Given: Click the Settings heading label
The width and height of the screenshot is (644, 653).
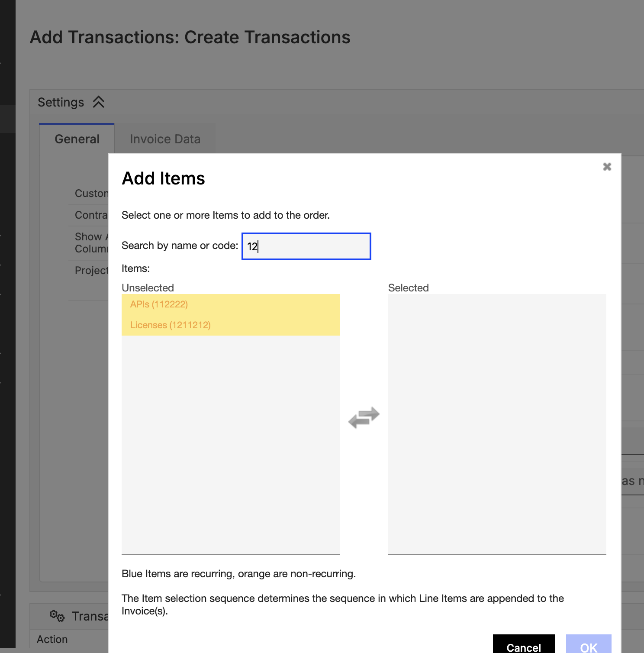Looking at the screenshot, I should (61, 102).
